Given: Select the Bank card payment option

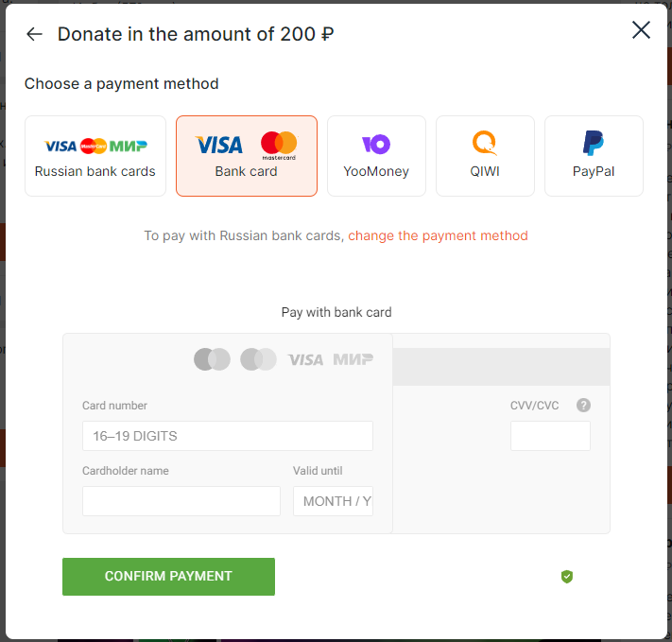Looking at the screenshot, I should 247,156.
